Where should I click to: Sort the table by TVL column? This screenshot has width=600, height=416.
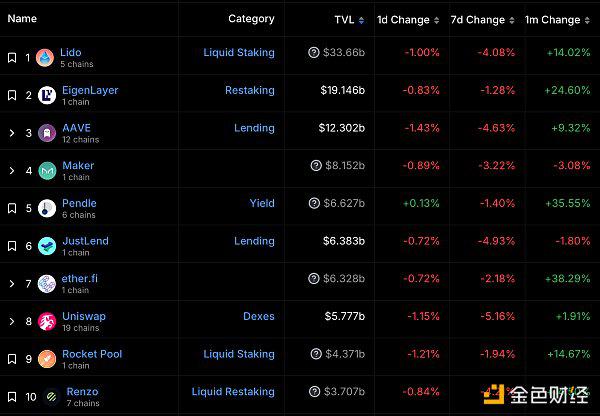click(x=349, y=20)
